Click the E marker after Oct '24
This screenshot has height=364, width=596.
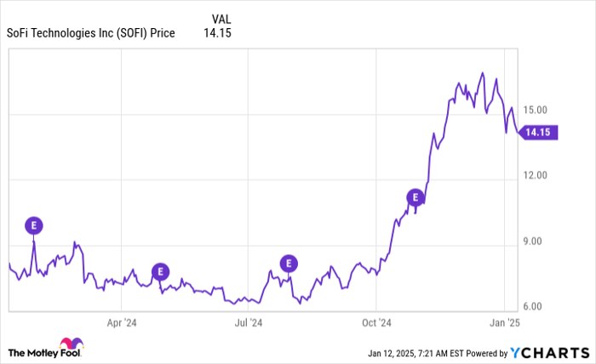tap(416, 197)
